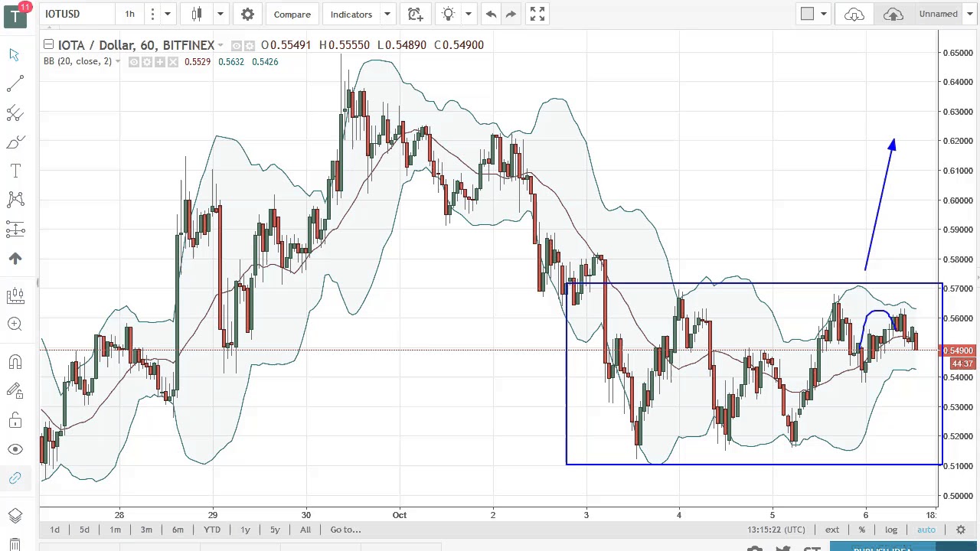Enter fullscreen mode
This screenshot has height=551, width=980.
point(537,14)
